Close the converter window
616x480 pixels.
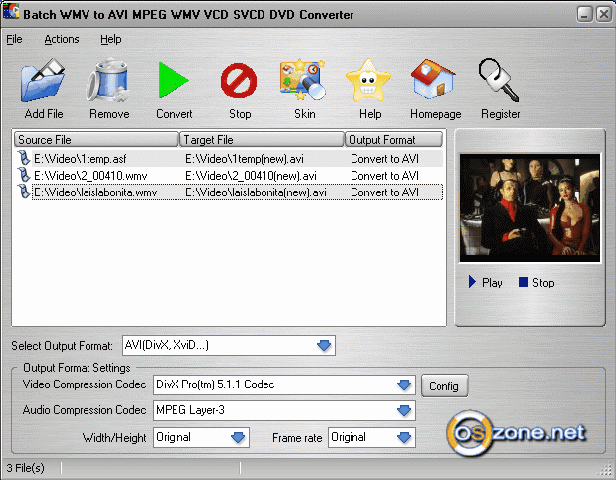tap(604, 14)
